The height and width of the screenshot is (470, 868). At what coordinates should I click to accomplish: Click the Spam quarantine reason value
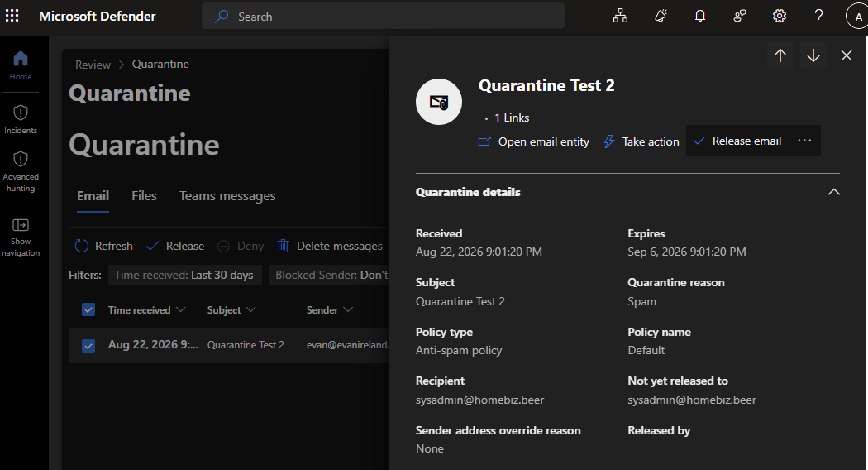[642, 301]
